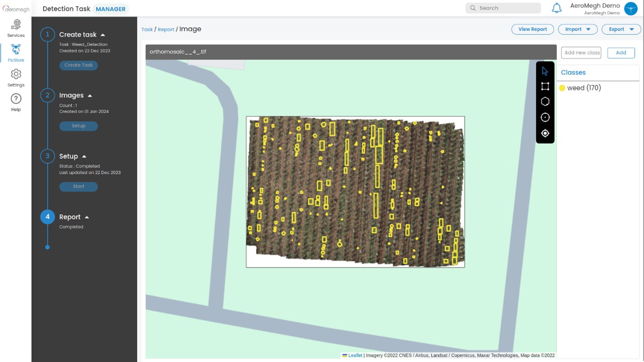Open Help in the sidebar

pyautogui.click(x=16, y=102)
